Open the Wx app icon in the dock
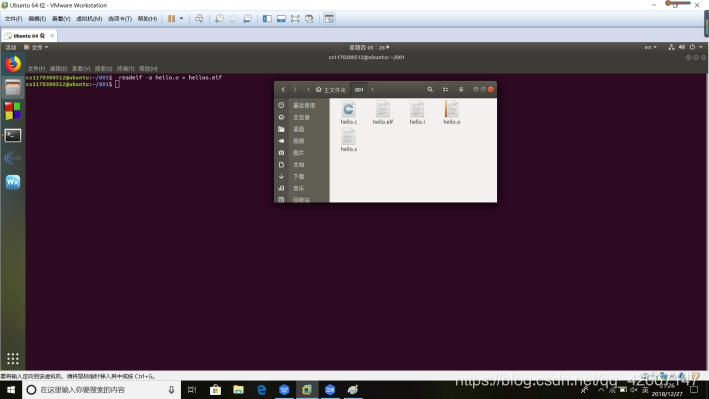The width and height of the screenshot is (709, 399). click(13, 182)
